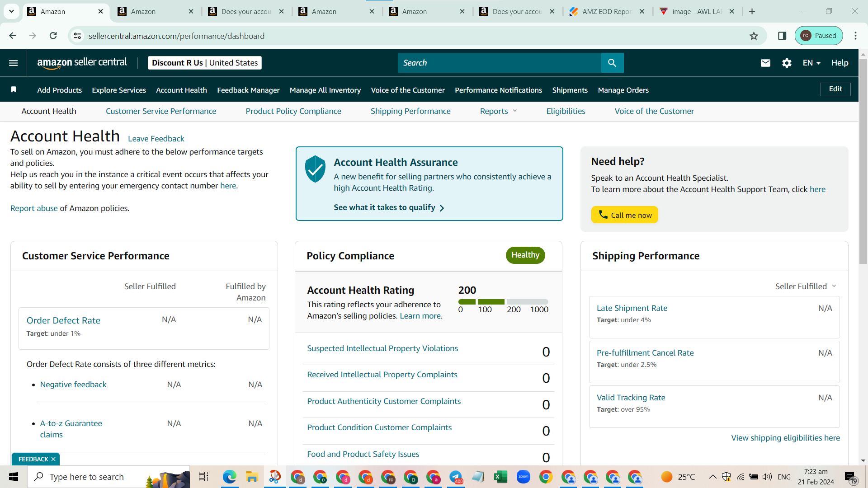Open a new browser tab

click(752, 11)
